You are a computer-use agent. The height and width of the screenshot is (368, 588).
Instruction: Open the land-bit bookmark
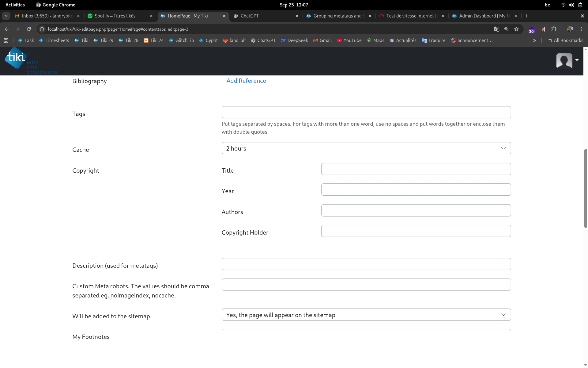point(234,40)
